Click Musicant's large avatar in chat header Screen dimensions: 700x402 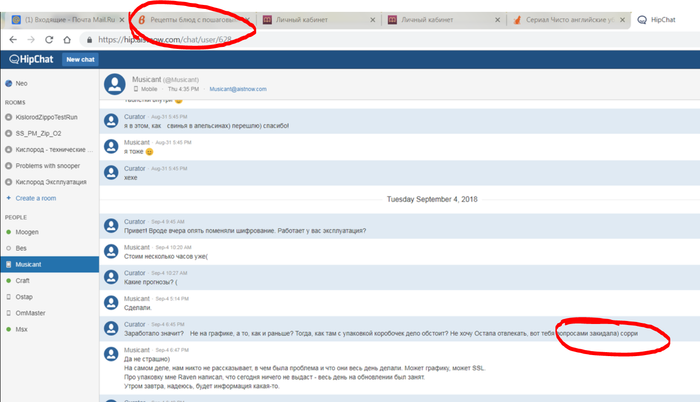click(115, 84)
